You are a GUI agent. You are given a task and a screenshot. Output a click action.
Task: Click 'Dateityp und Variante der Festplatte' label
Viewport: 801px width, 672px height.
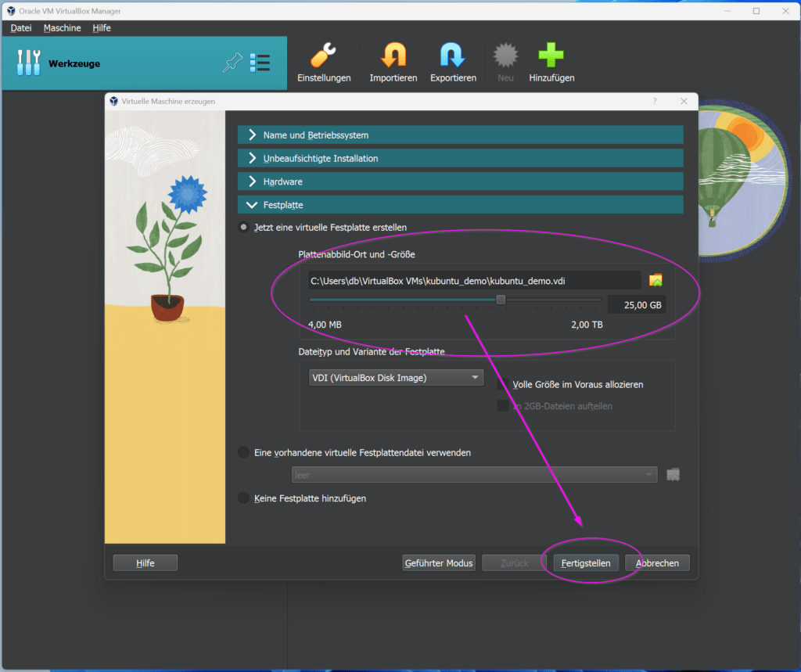[x=372, y=351]
